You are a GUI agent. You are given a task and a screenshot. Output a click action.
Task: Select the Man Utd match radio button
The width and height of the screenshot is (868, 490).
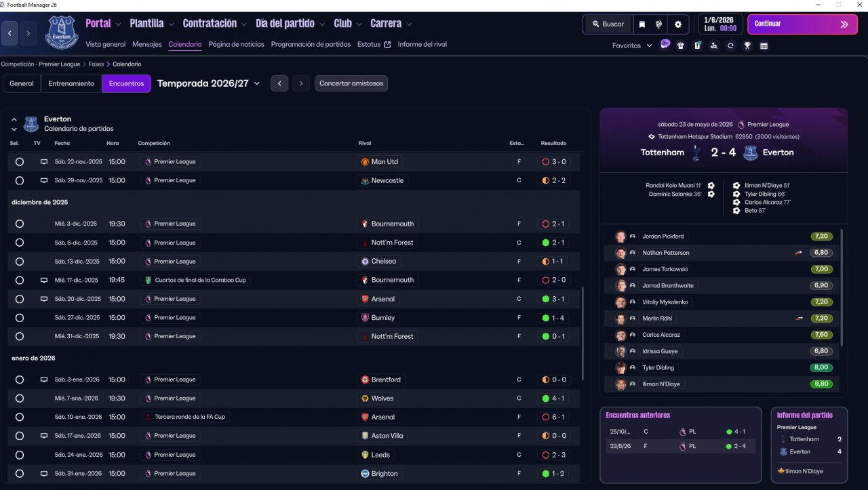pyautogui.click(x=20, y=162)
